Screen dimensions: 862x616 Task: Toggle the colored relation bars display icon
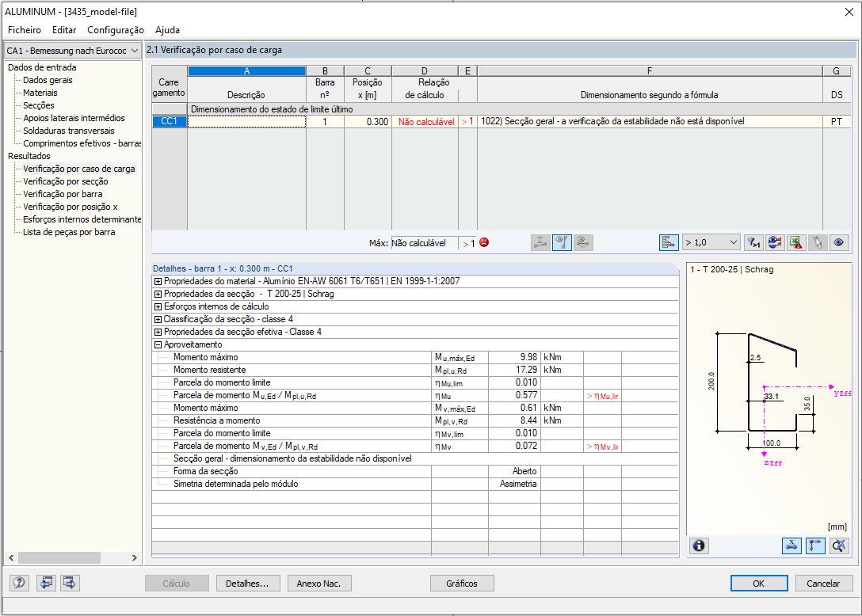[x=669, y=242]
